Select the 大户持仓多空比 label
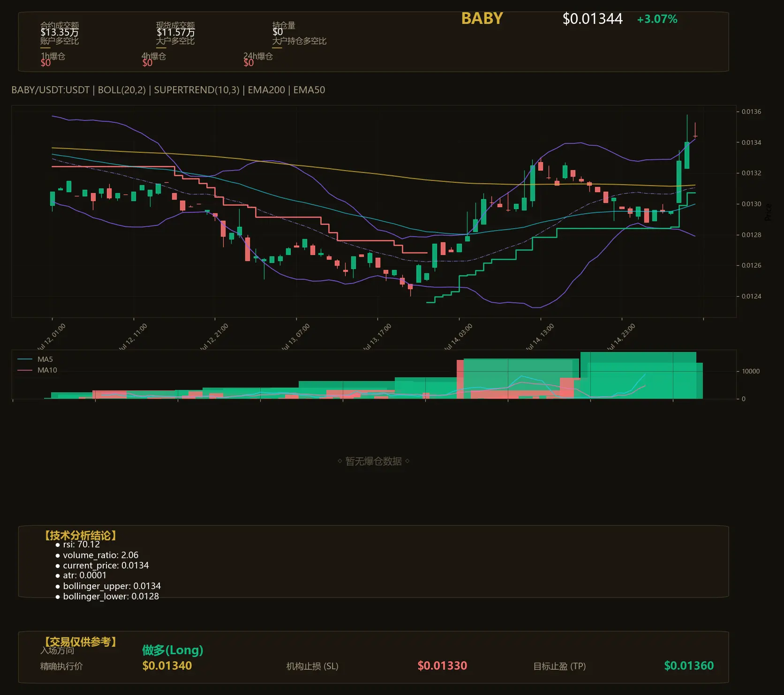Viewport: 784px width, 695px height. click(x=299, y=41)
